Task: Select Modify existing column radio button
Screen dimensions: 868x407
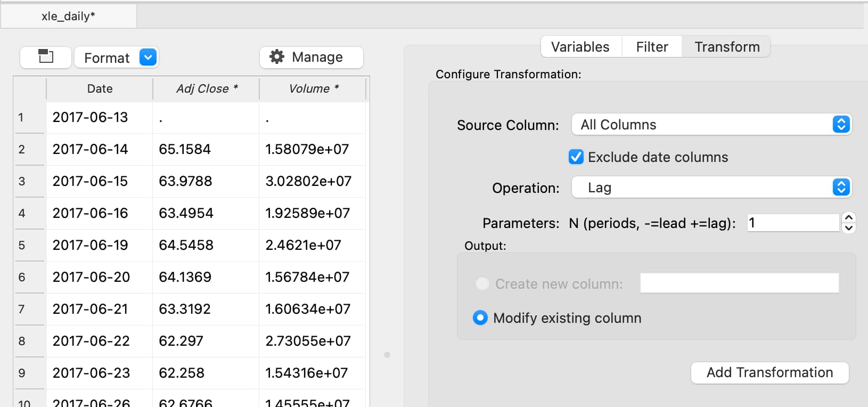Action: (480, 318)
